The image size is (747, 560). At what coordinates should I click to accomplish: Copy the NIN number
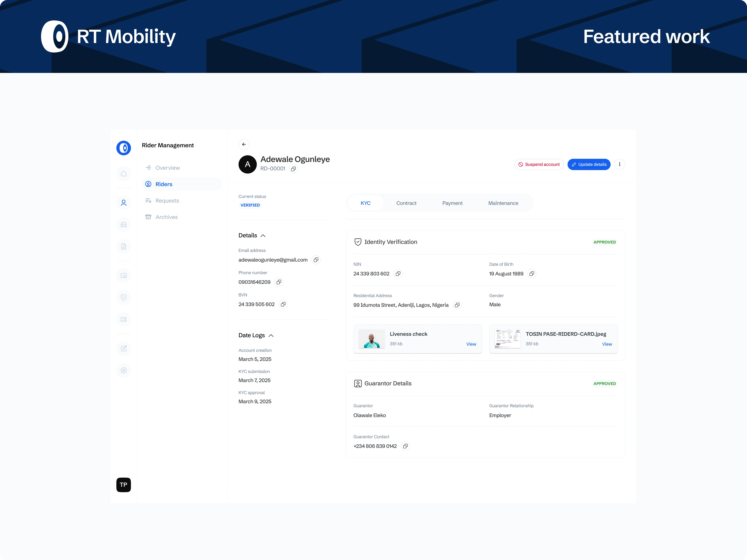[398, 274]
